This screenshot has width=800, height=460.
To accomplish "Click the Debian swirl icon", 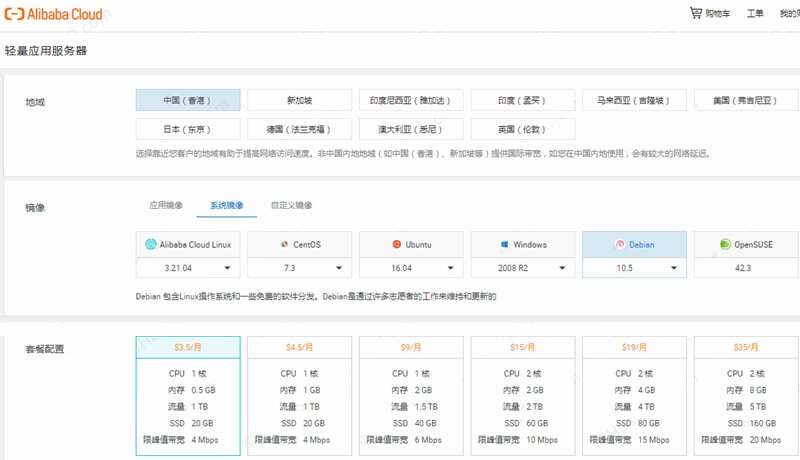I will 620,244.
